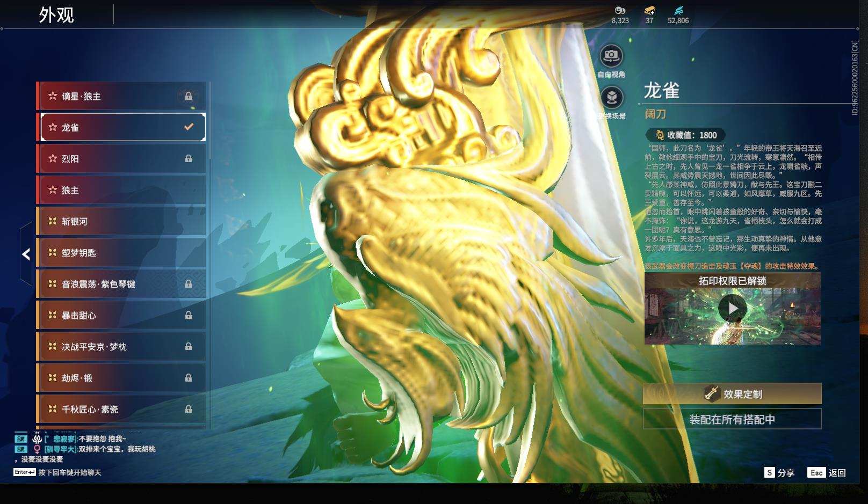The image size is (868, 504).
Task: Click the Enter key icon in chat
Action: coord(25,472)
